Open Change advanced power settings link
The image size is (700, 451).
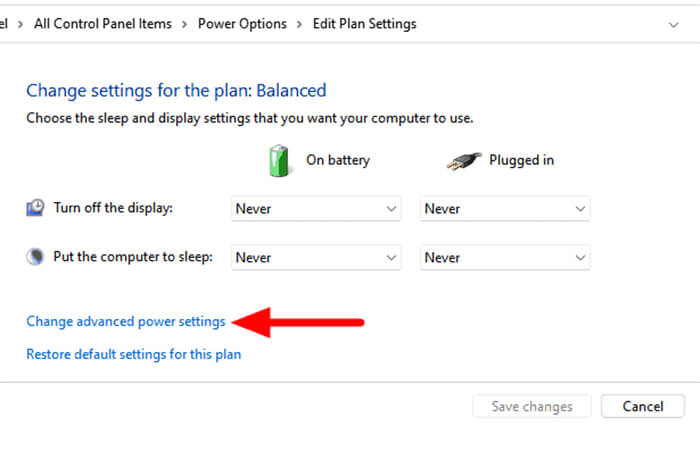pyautogui.click(x=126, y=322)
